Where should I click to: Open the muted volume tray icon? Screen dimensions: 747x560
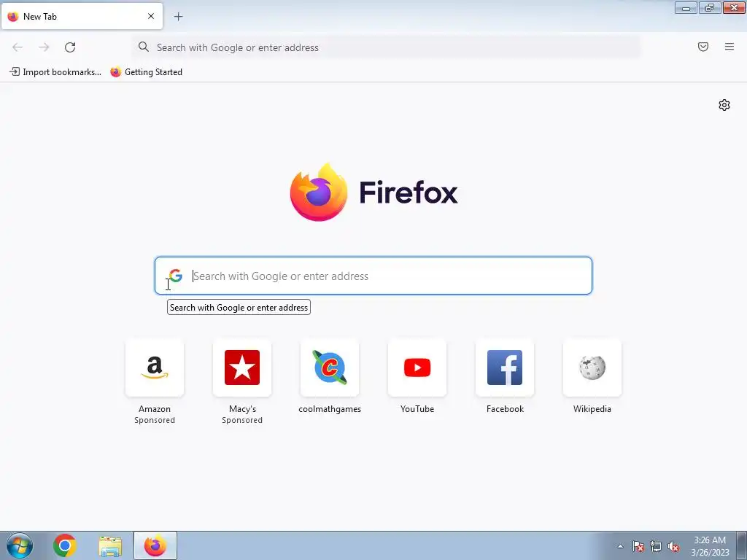tap(673, 546)
